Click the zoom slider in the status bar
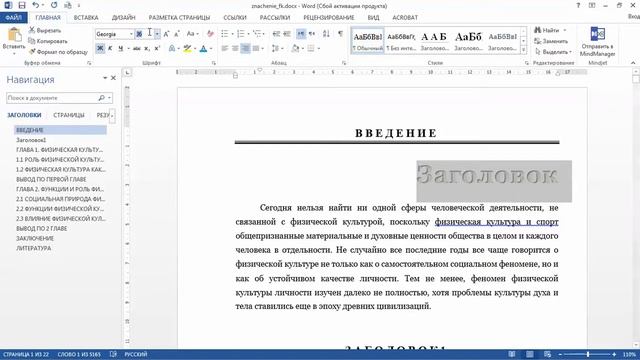640x360 pixels. point(588,354)
